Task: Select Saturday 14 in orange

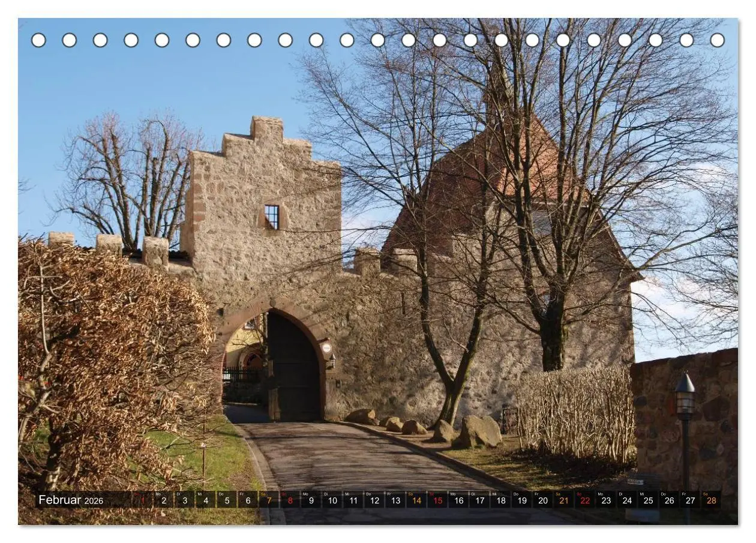Action: tap(416, 500)
